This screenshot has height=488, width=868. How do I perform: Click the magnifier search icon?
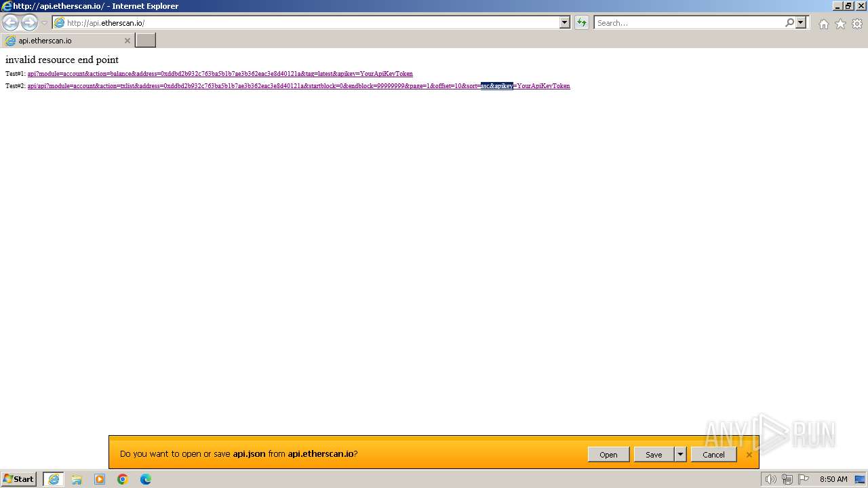coord(789,22)
